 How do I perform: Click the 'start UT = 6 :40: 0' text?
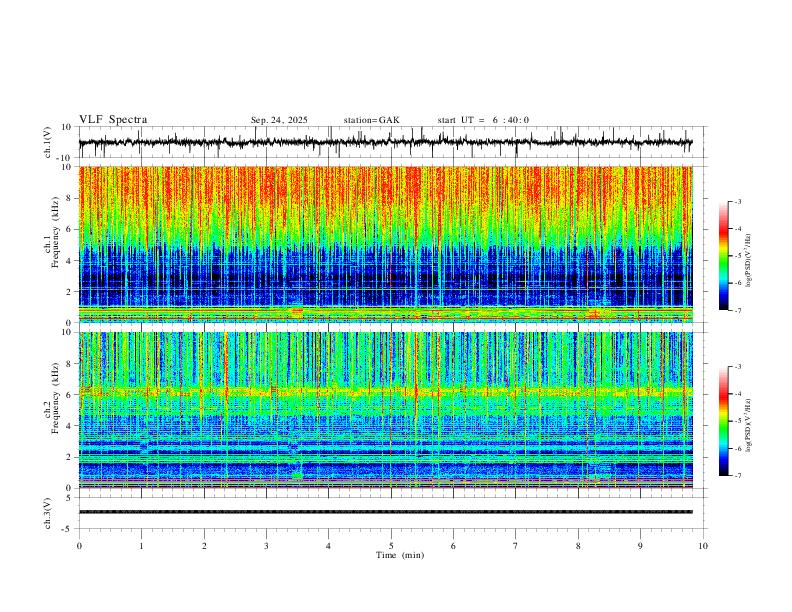483,120
